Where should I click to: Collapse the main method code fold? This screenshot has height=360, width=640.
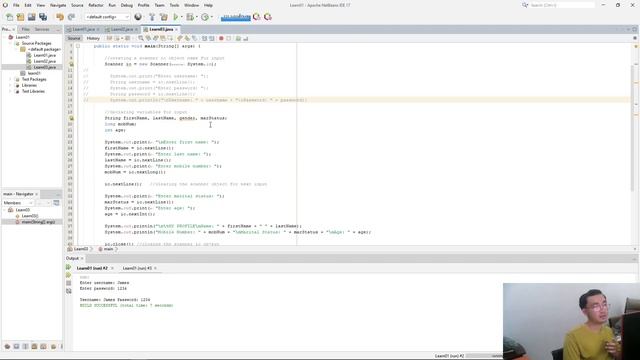[78, 46]
